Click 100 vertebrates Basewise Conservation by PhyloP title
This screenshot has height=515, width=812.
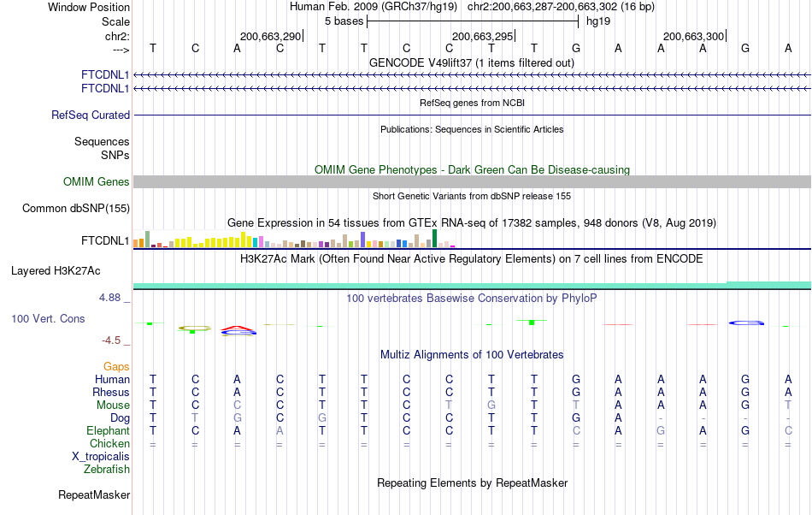coord(472,298)
